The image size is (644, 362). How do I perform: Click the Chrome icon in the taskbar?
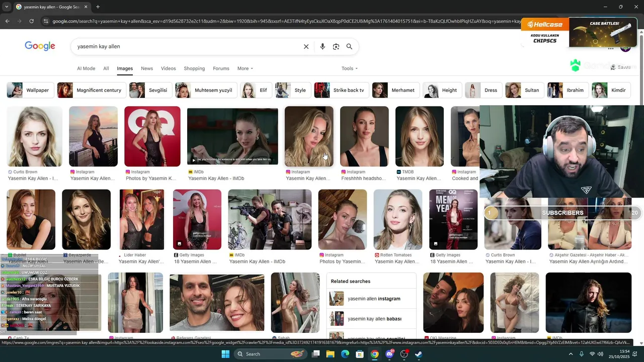(375, 354)
